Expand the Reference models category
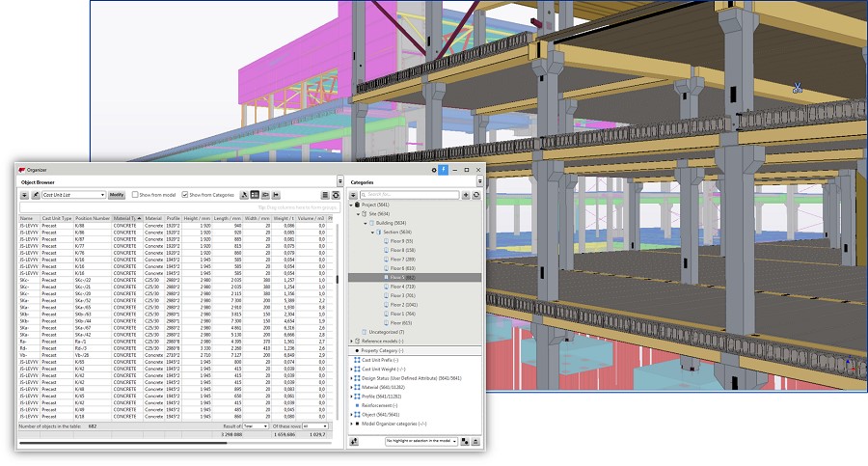 point(351,341)
